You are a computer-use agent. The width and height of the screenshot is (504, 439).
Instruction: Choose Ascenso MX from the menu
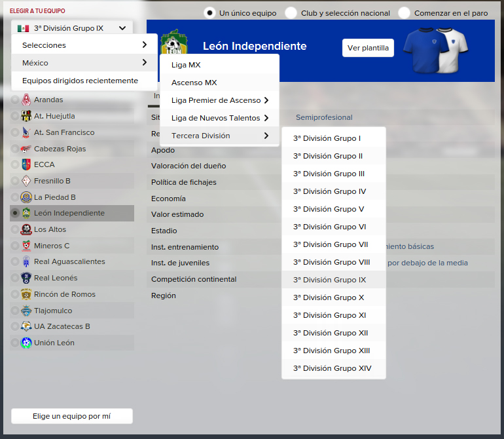click(x=219, y=83)
